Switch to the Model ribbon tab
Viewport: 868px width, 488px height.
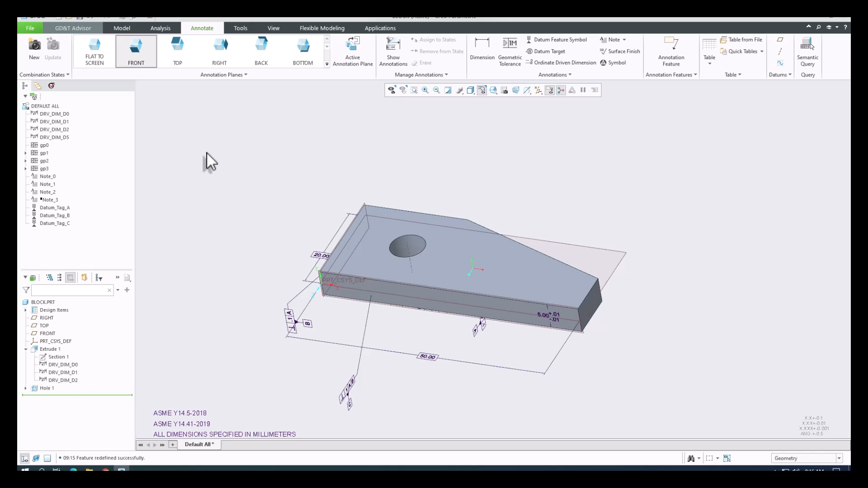coord(122,28)
